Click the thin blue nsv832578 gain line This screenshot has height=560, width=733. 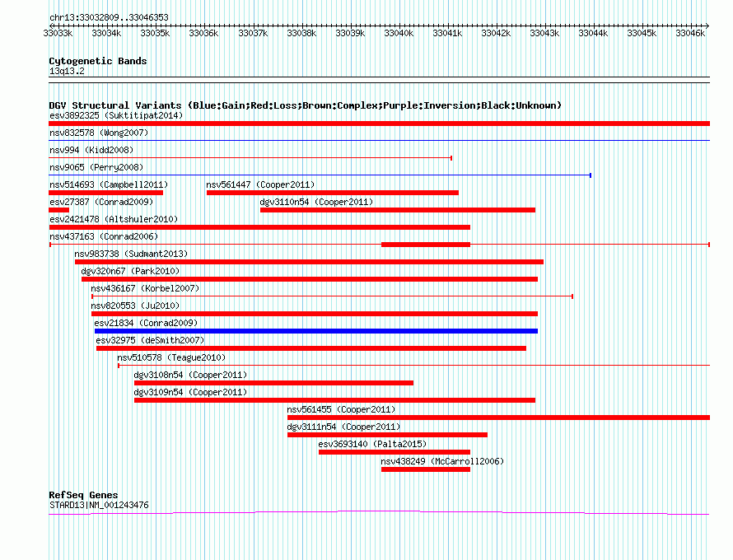379,141
